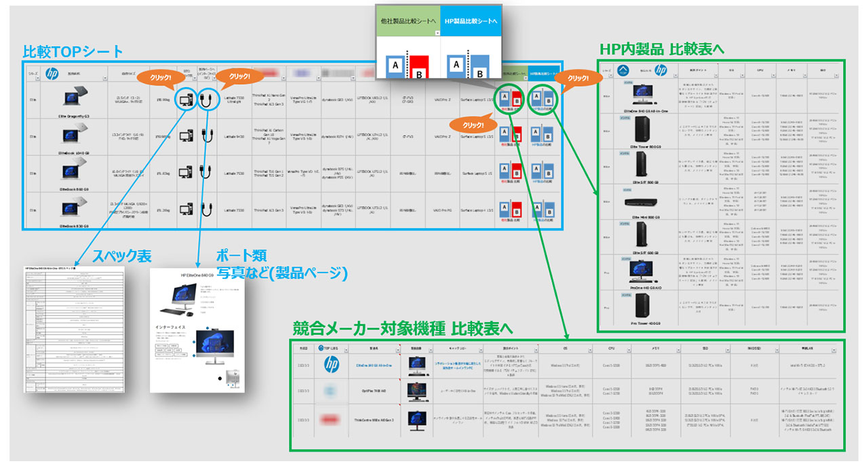Open series filter dropdown in TOP sheet header
868x468 pixels.
coord(37,78)
